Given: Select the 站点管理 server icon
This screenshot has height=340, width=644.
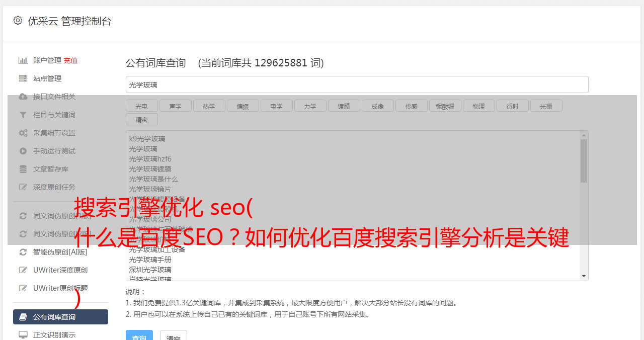Looking at the screenshot, I should pyautogui.click(x=23, y=78).
